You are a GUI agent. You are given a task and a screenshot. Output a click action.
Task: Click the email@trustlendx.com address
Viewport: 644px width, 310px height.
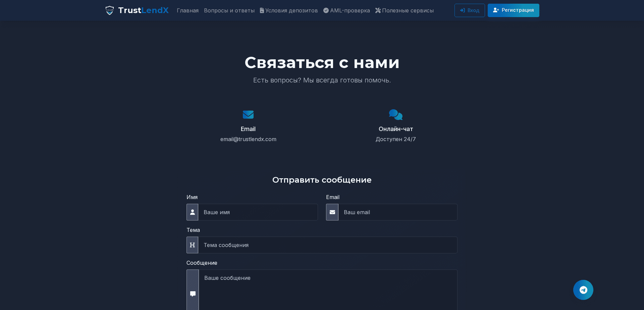248,139
